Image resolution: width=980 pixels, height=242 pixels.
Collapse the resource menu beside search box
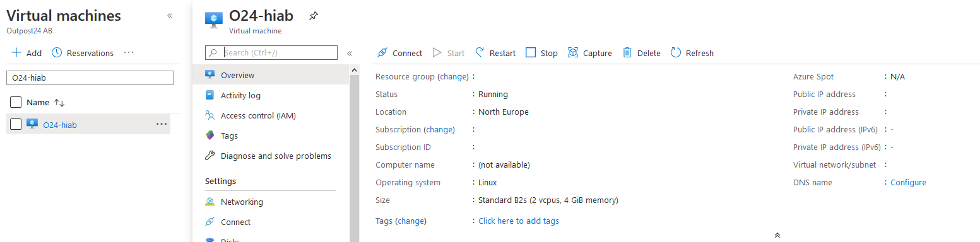click(x=350, y=53)
